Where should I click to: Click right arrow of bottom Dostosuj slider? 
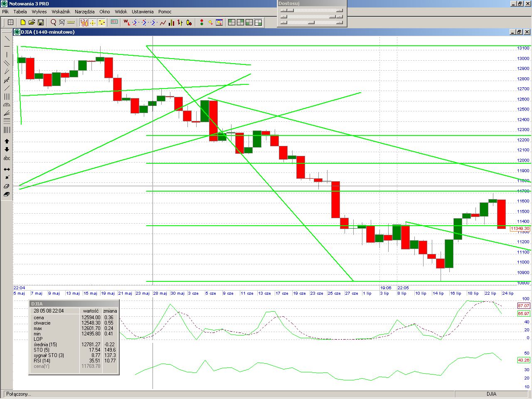[340, 22]
